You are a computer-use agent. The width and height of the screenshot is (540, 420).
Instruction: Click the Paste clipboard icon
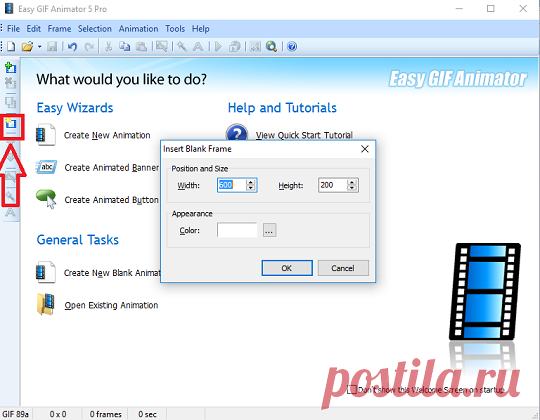point(142,46)
